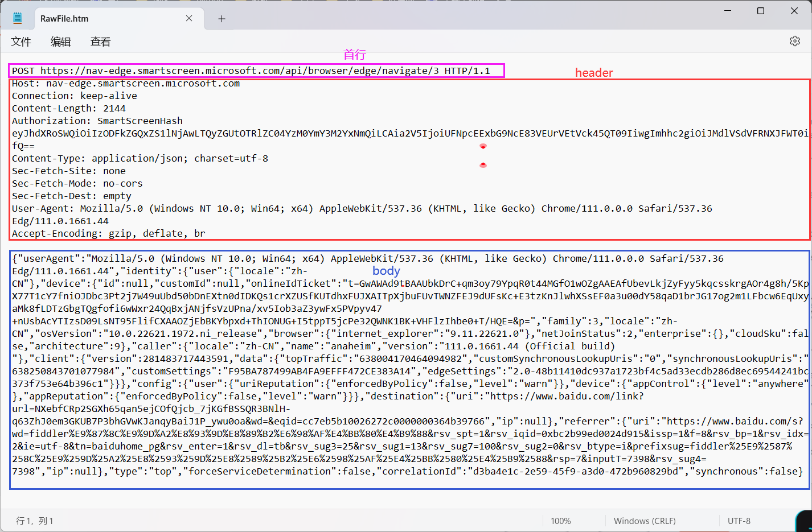The height and width of the screenshot is (532, 812).
Task: Click the Edg/111.0.1661.44 header line
Action: pos(60,221)
